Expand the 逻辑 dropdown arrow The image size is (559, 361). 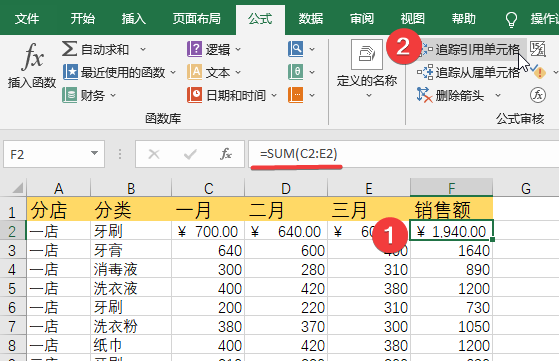point(238,49)
